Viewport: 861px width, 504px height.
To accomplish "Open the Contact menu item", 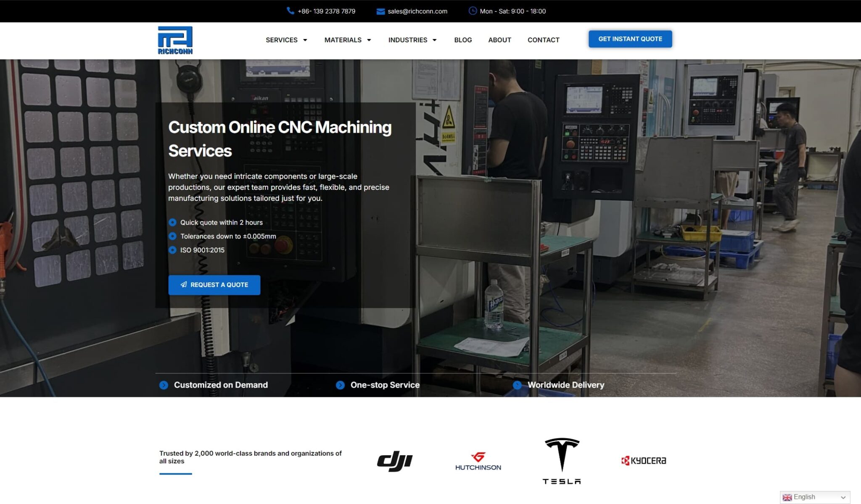I will tap(543, 40).
